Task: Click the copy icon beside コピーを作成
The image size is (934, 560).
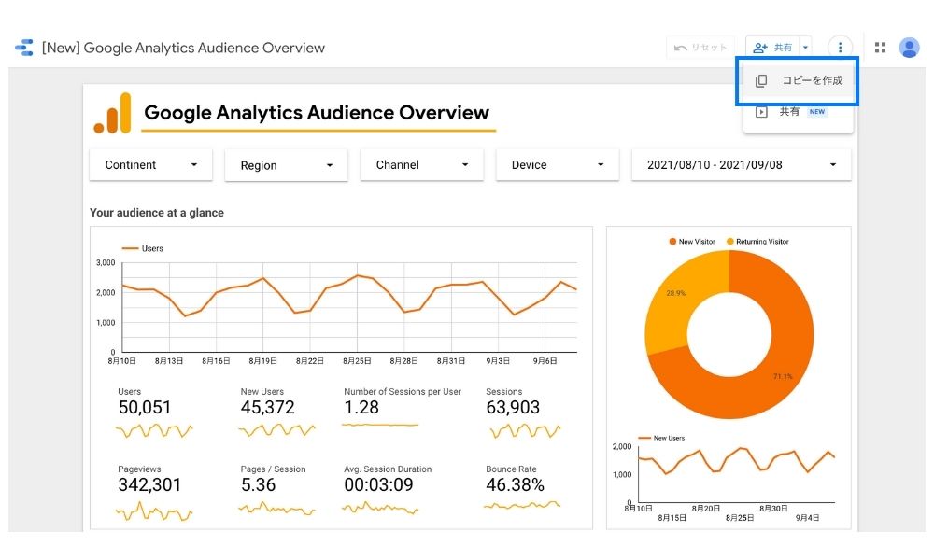Action: click(761, 81)
